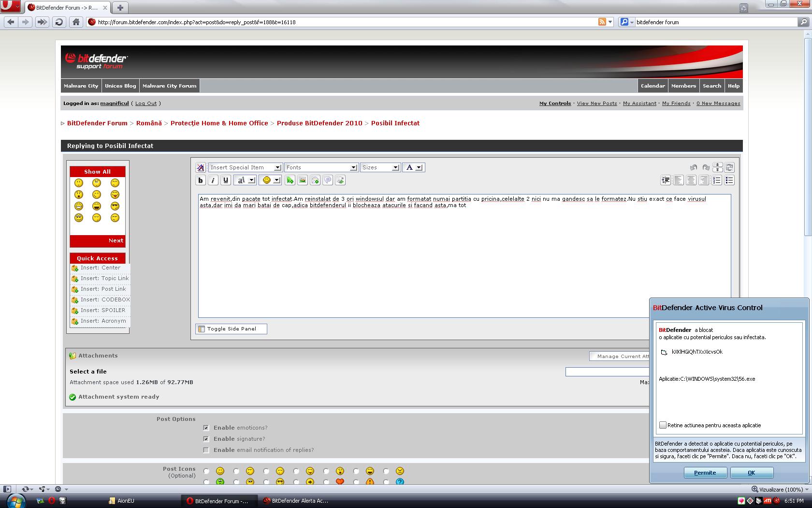
Task: Open a new browser tab
Action: point(120,7)
